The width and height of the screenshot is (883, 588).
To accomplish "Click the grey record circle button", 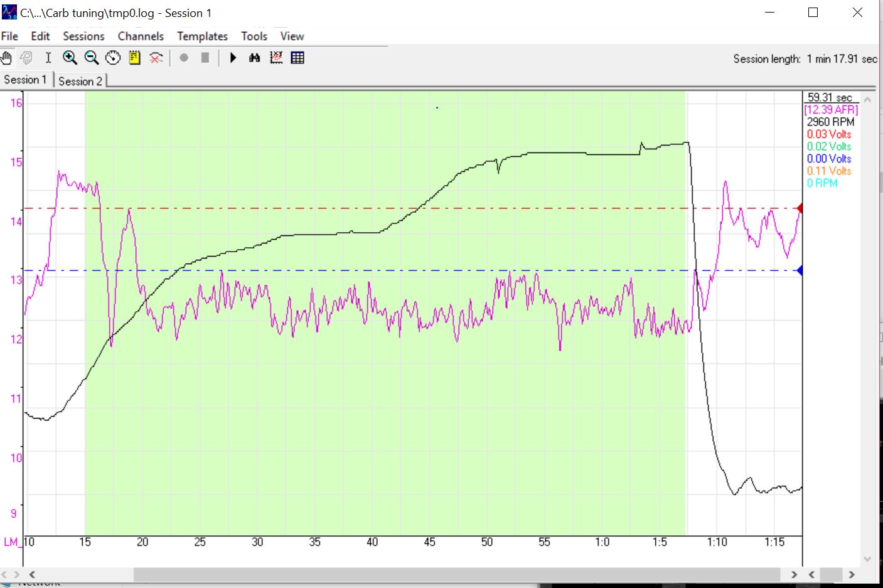I will 184,58.
